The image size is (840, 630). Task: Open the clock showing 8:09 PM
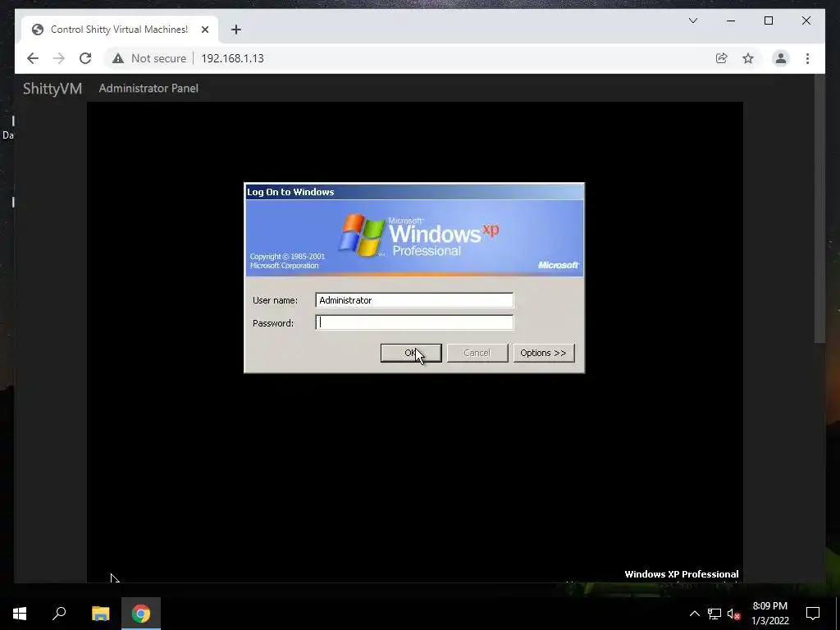[770, 614]
